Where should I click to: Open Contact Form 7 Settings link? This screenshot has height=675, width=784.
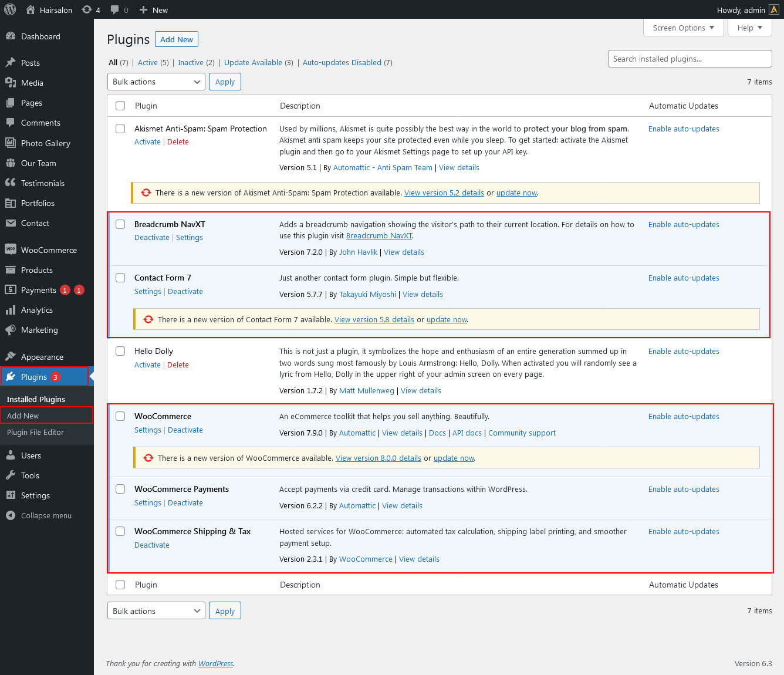point(148,292)
